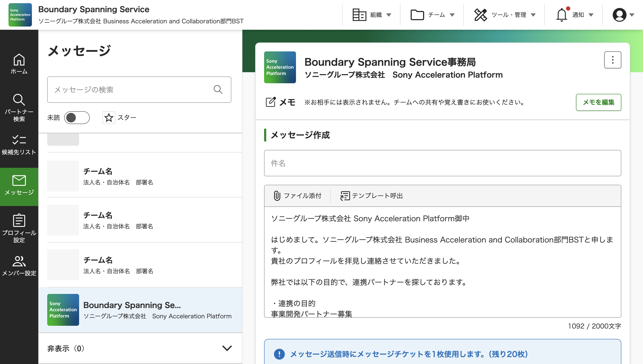Click the 非表示 (0) label

coord(66,348)
